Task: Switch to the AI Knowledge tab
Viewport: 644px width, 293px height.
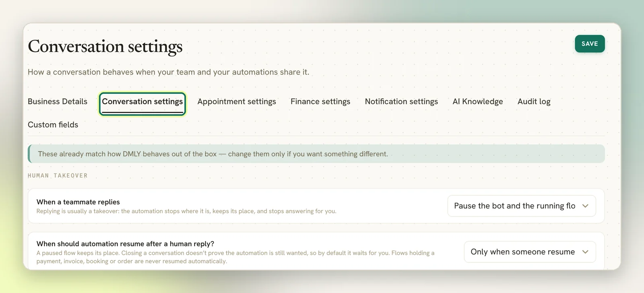Action: 478,101
